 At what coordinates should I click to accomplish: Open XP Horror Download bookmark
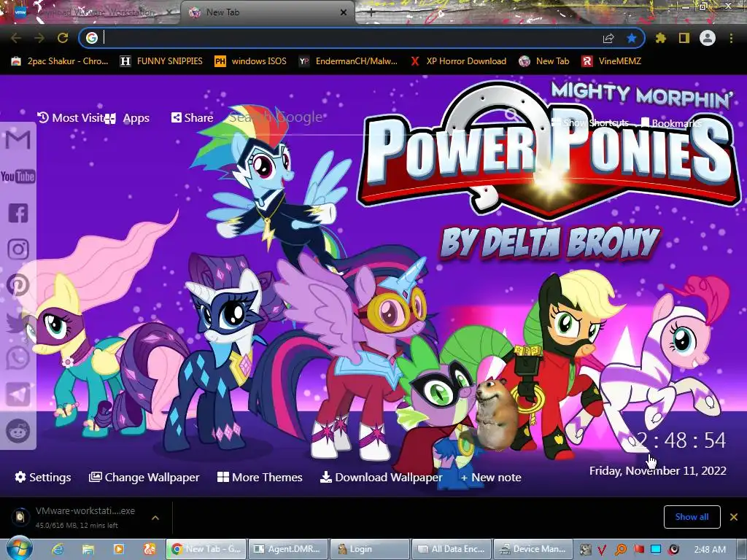(x=458, y=61)
